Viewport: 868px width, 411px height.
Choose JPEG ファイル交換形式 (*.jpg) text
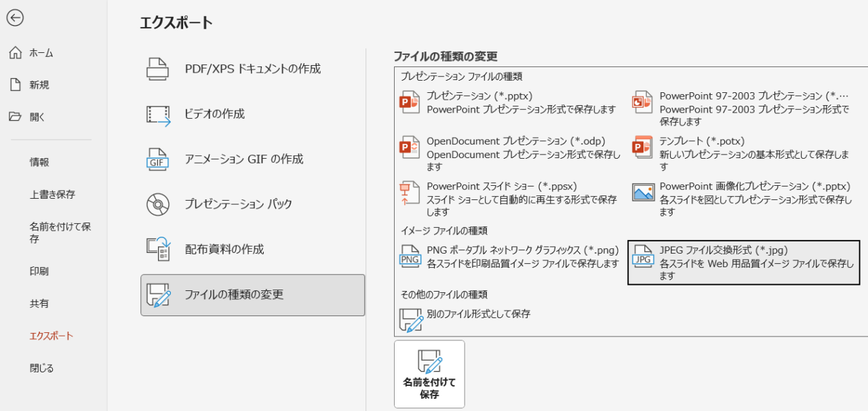click(724, 250)
